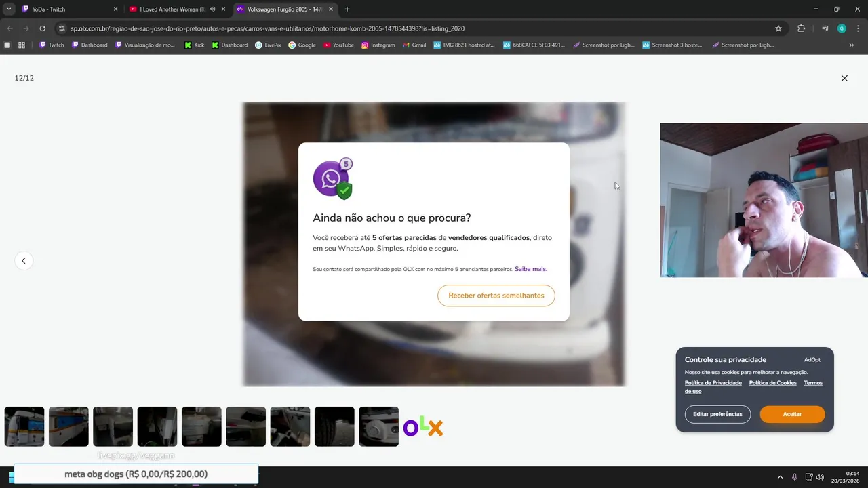Open IMG 8621 hosted at... bookmark
Image resolution: width=868 pixels, height=488 pixels.
[x=465, y=45]
